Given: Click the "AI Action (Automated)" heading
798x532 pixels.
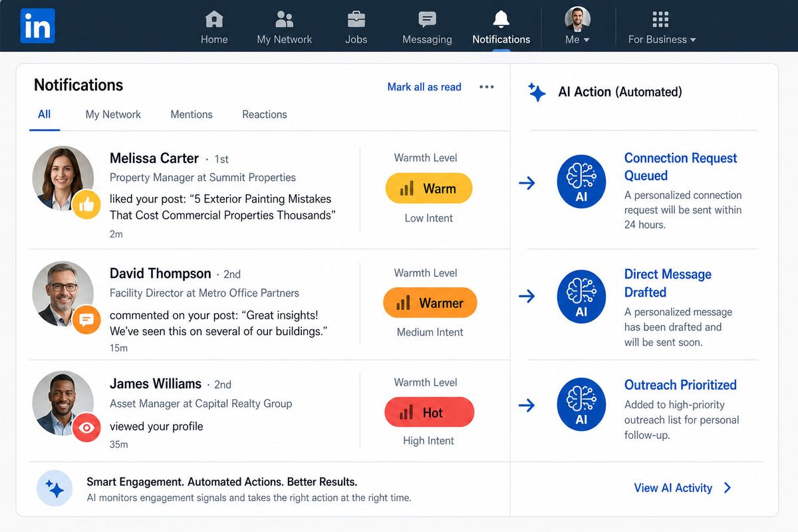Looking at the screenshot, I should pos(620,92).
